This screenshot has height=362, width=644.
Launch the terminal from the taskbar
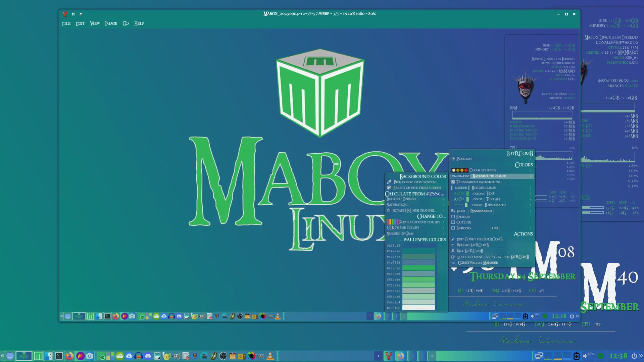[59, 356]
